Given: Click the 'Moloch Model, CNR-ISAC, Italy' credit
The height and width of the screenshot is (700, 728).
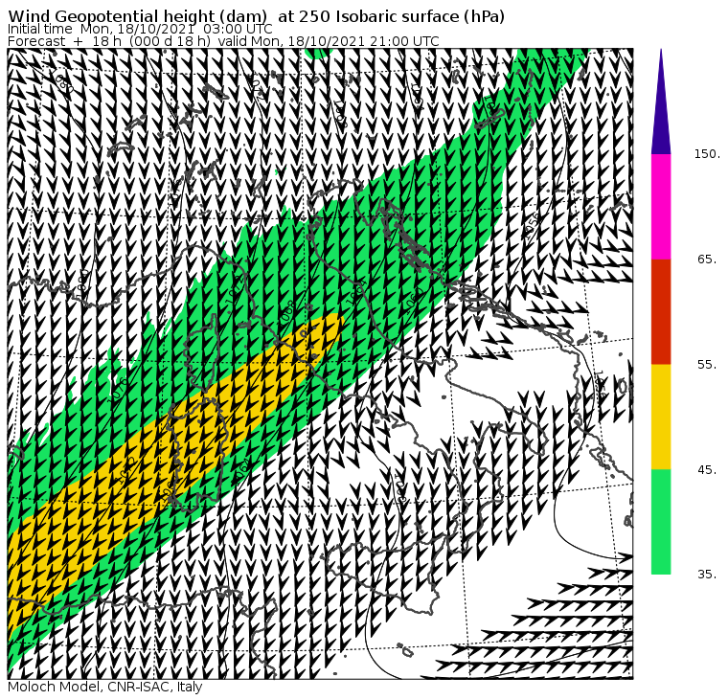Looking at the screenshot, I should click(x=105, y=687).
